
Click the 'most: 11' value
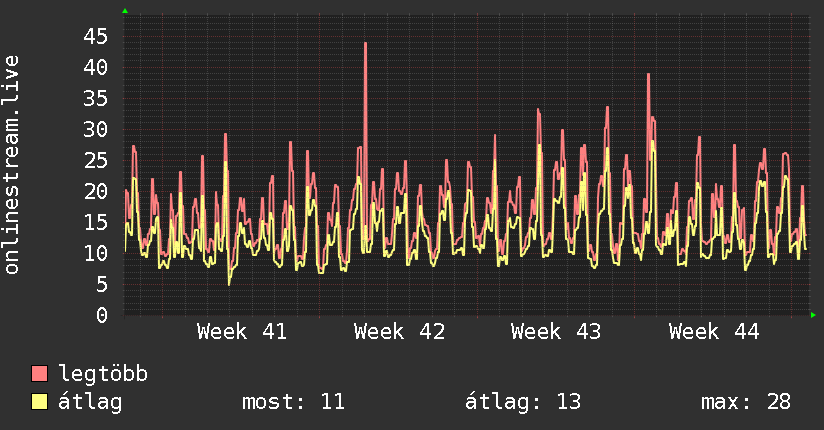tap(293, 402)
